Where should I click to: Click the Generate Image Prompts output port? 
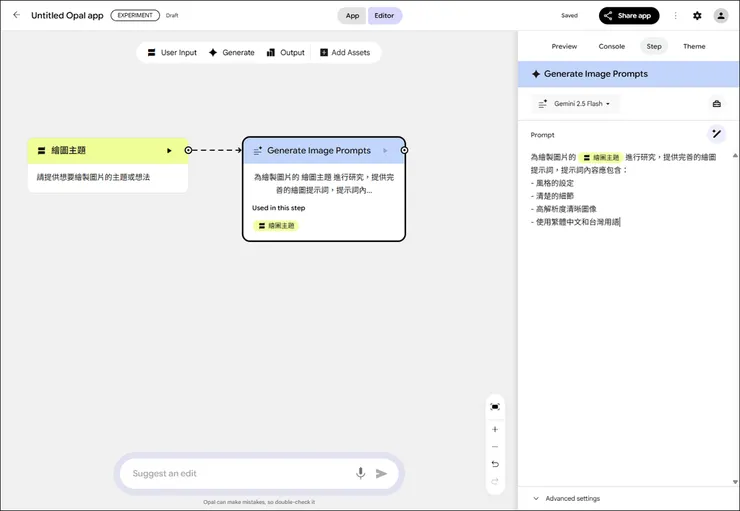tap(404, 150)
